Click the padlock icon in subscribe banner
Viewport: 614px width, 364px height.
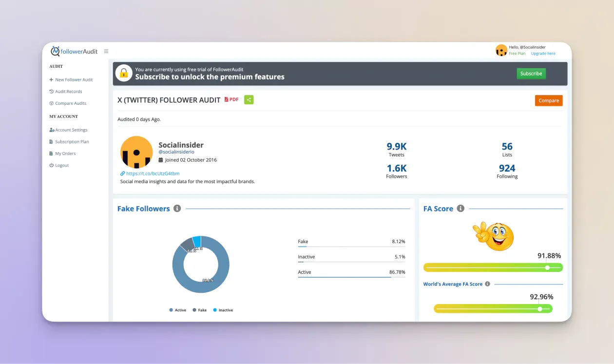(x=124, y=73)
